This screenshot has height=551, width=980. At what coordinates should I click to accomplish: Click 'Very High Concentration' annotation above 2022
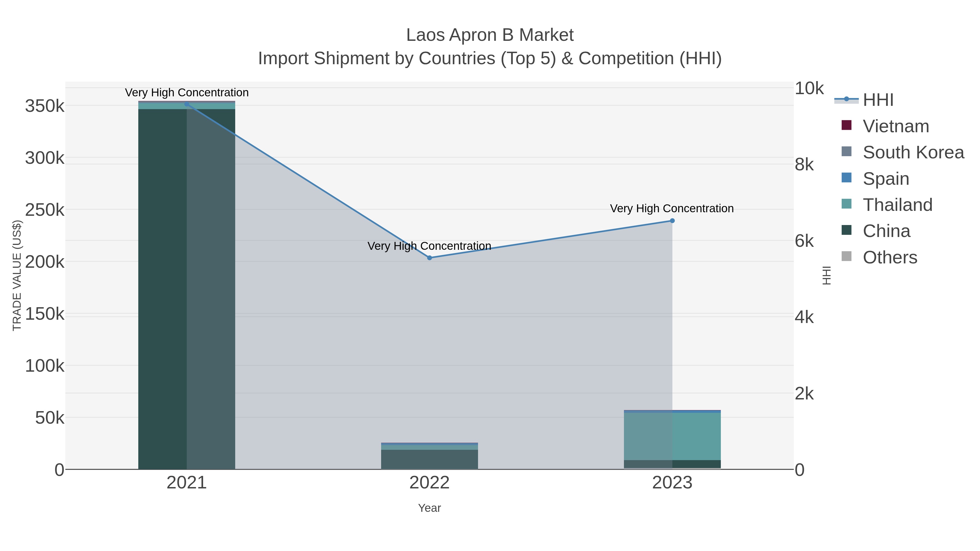coord(430,246)
